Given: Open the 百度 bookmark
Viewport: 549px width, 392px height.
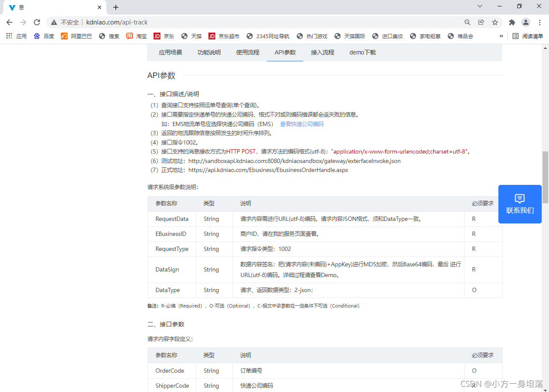Looking at the screenshot, I should [44, 36].
